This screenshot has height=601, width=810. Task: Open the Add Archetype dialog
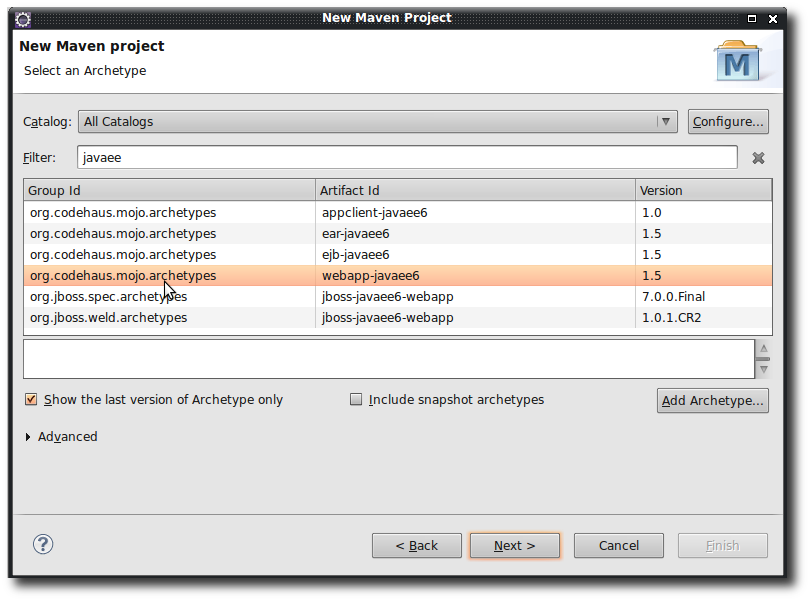[x=712, y=400]
